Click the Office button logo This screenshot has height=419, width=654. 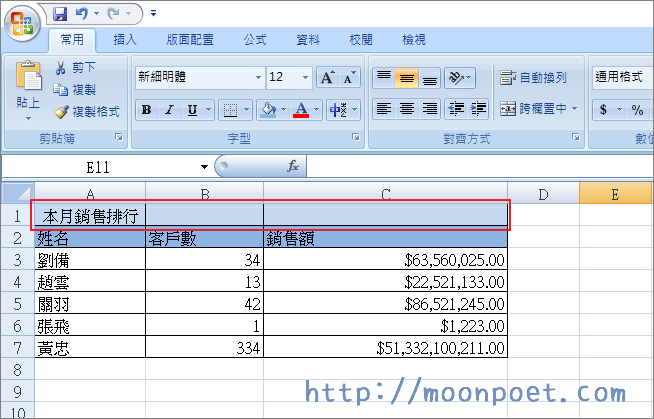pyautogui.click(x=22, y=22)
